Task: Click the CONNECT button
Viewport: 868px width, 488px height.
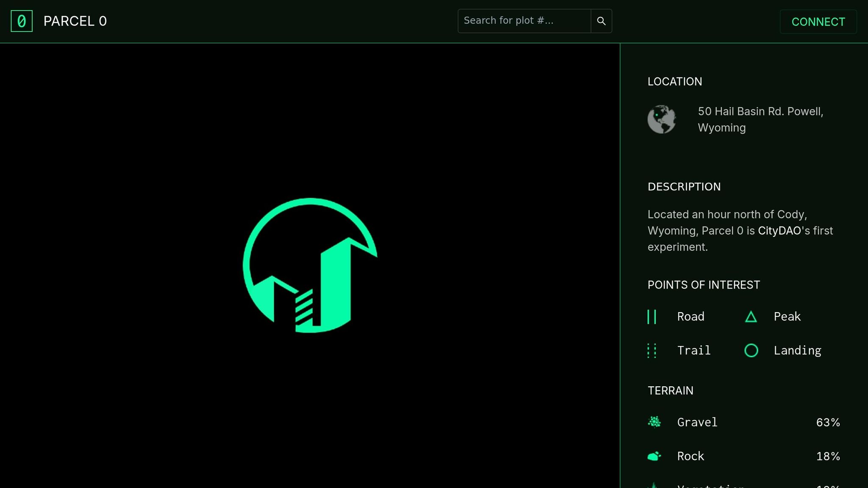Action: tap(818, 22)
